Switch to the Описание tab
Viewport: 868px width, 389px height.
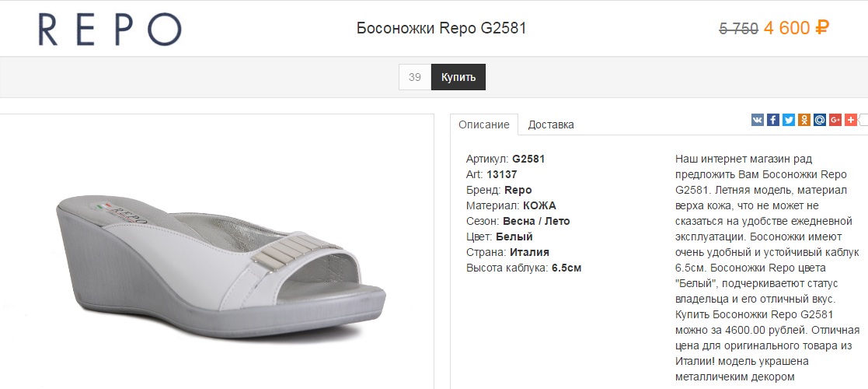484,124
